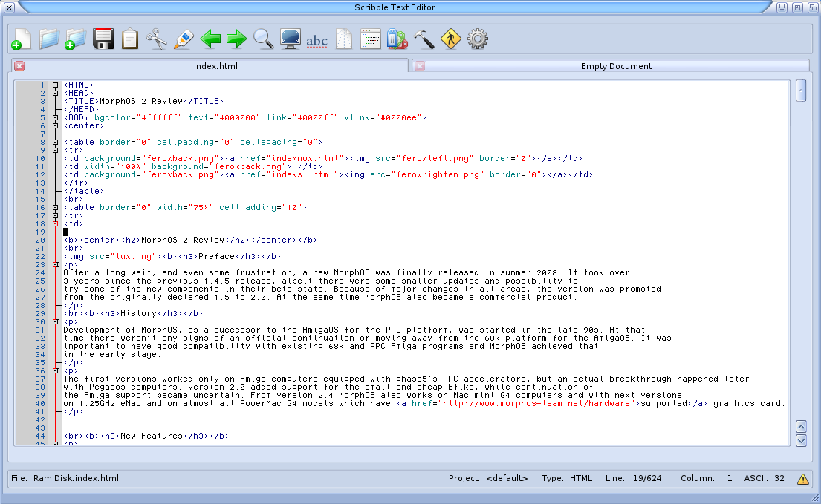Collapse the paragraph fold on line 23
This screenshot has width=821, height=504.
[x=56, y=264]
